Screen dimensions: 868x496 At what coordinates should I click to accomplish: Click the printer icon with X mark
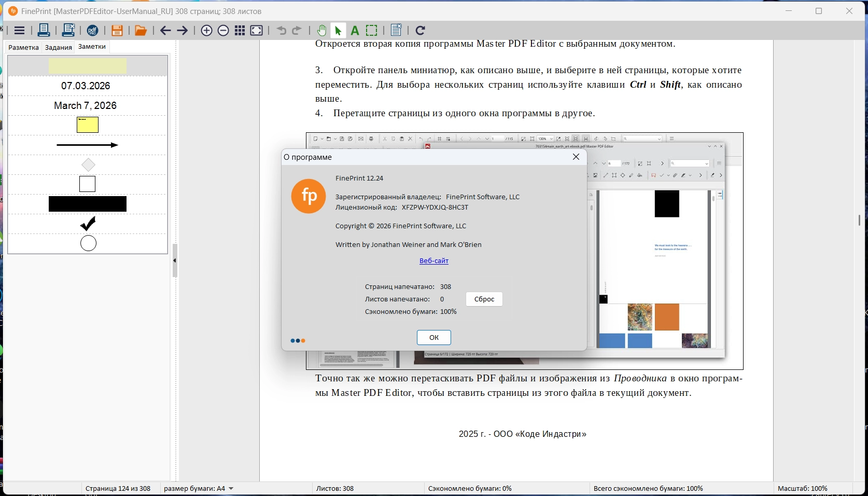[68, 31]
